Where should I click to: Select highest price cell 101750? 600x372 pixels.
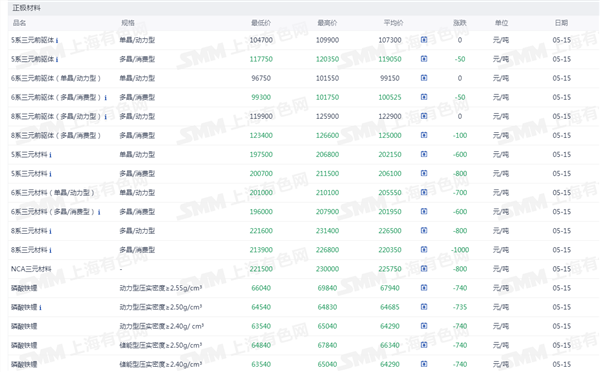(x=327, y=97)
